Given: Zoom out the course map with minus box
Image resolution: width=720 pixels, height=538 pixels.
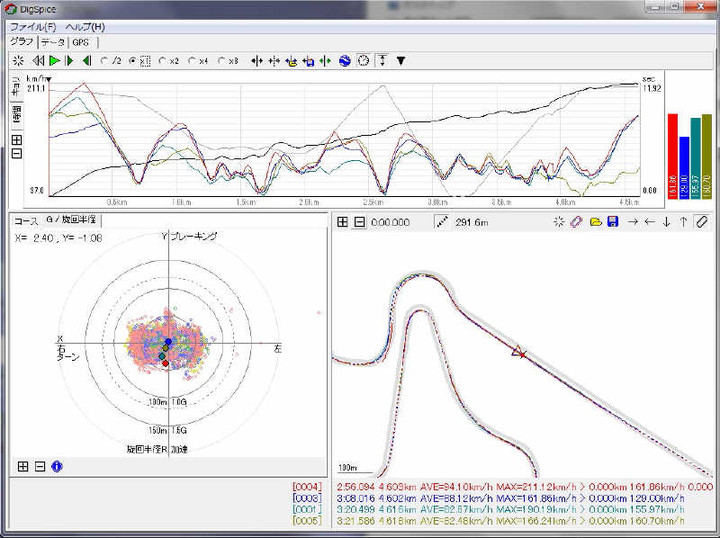Looking at the screenshot, I should coord(360,222).
